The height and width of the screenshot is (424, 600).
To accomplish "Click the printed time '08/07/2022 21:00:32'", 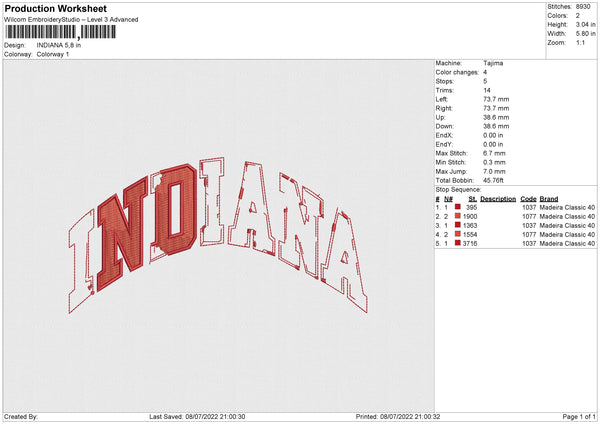I will pos(410,417).
